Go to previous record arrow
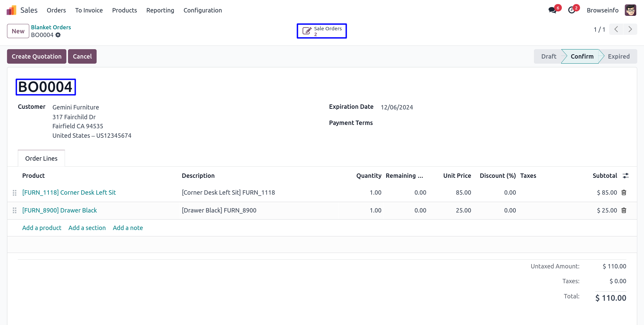The height and width of the screenshot is (325, 644). (x=616, y=29)
